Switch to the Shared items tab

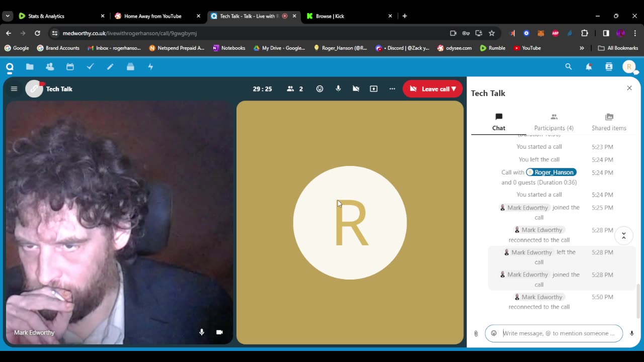pyautogui.click(x=609, y=122)
